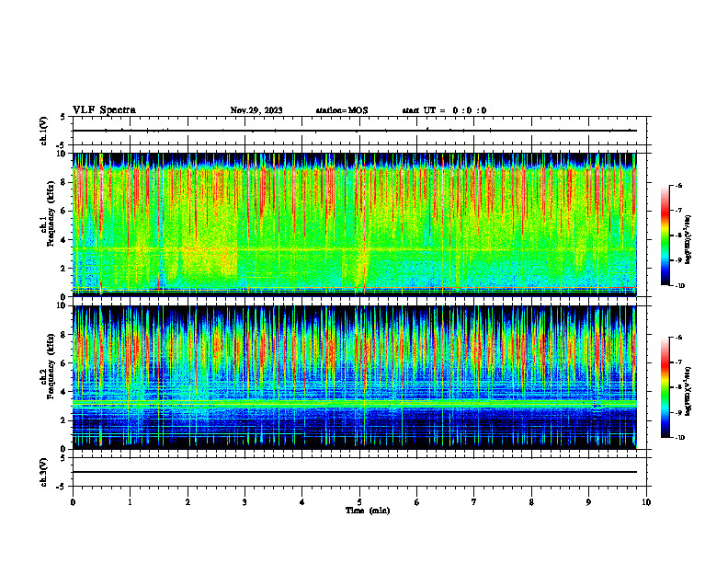Click the ch.3 voltage waveform trace

click(x=355, y=472)
